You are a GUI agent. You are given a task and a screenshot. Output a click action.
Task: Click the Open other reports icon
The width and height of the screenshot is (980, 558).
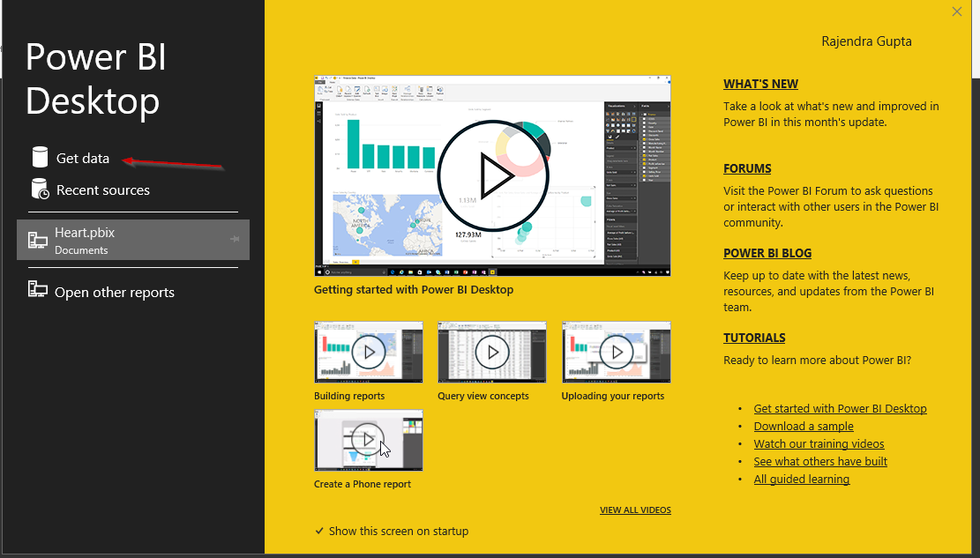click(38, 292)
